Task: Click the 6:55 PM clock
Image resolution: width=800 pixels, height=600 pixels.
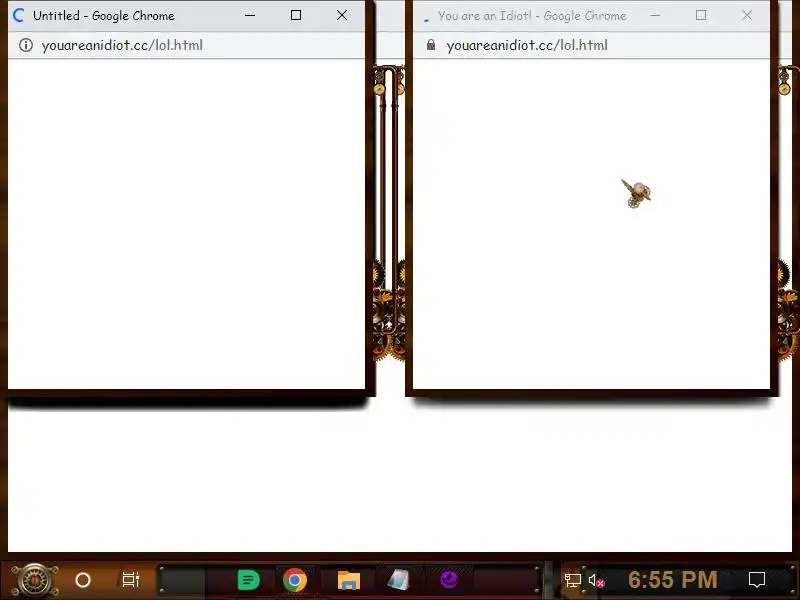Action: [673, 580]
